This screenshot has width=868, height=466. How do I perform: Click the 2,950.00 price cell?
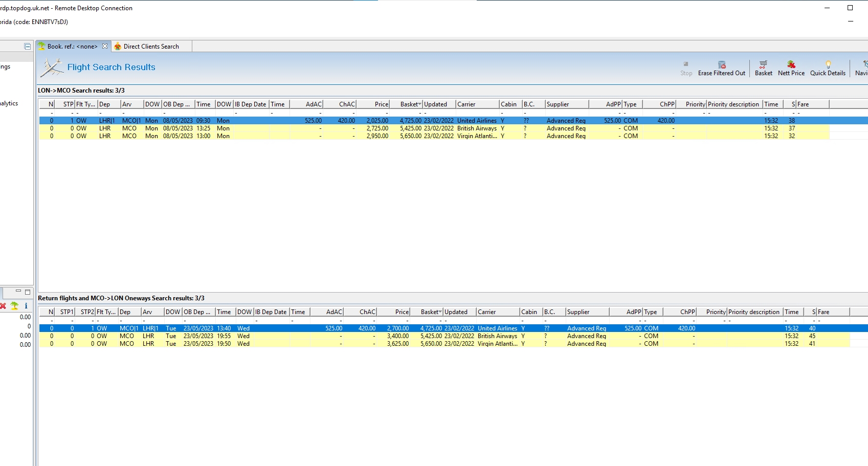point(377,136)
